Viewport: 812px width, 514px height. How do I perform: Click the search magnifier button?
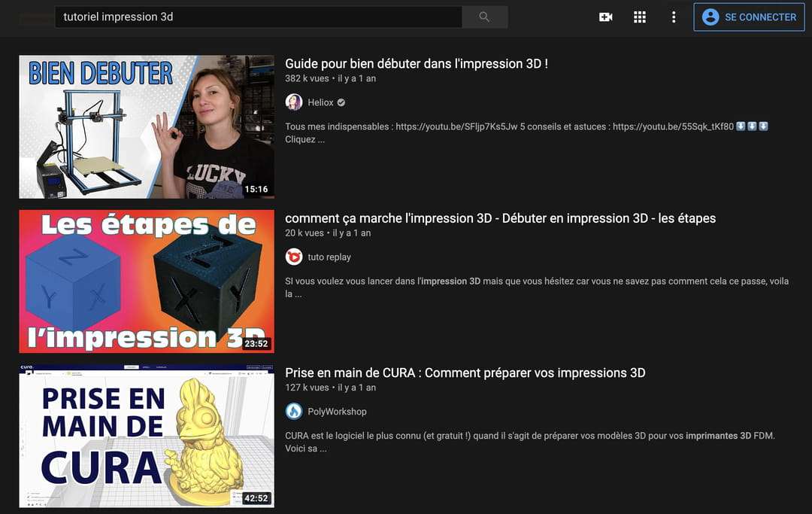point(485,17)
